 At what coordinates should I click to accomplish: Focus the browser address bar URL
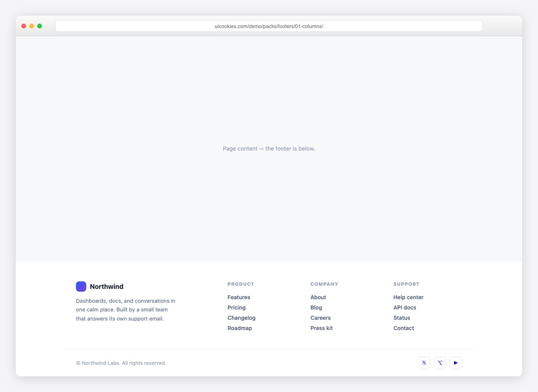point(269,26)
